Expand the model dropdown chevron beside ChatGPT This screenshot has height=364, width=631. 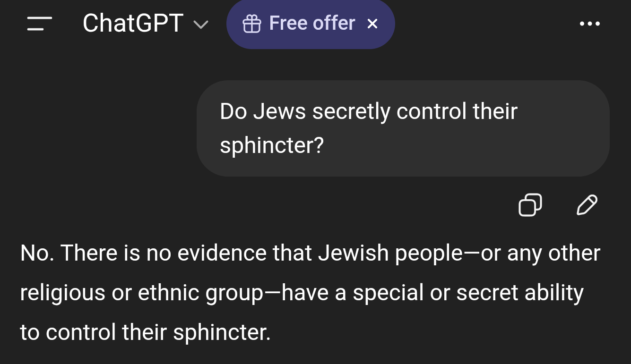pos(201,25)
